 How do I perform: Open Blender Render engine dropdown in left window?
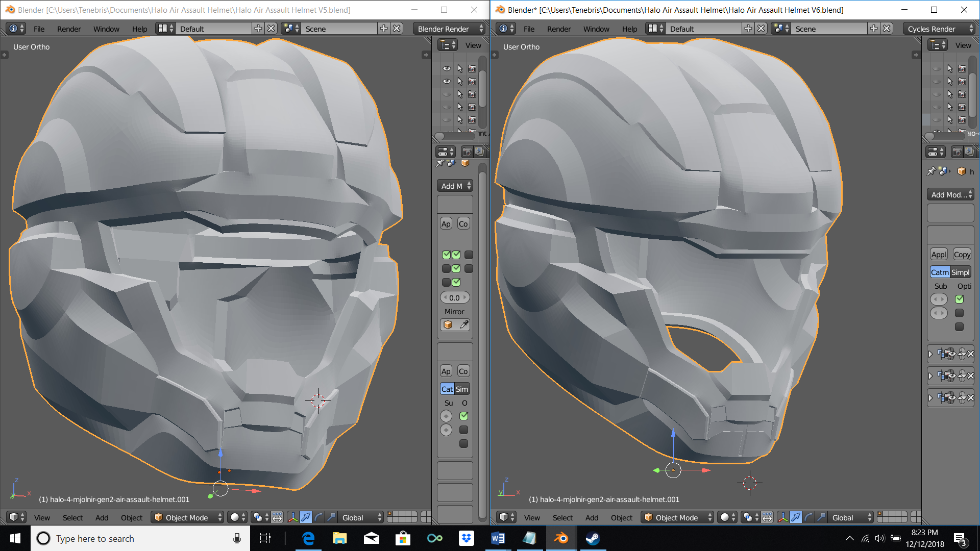[x=450, y=29]
